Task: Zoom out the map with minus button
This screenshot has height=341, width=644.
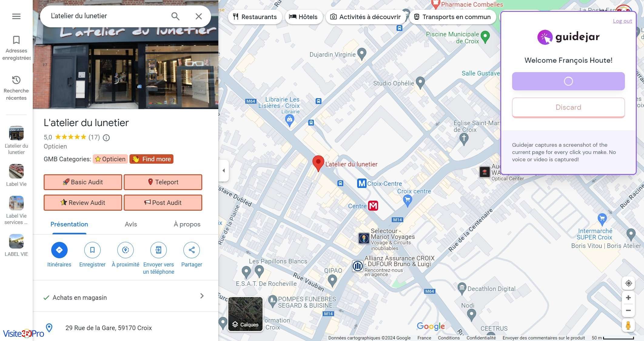Action: [x=629, y=310]
